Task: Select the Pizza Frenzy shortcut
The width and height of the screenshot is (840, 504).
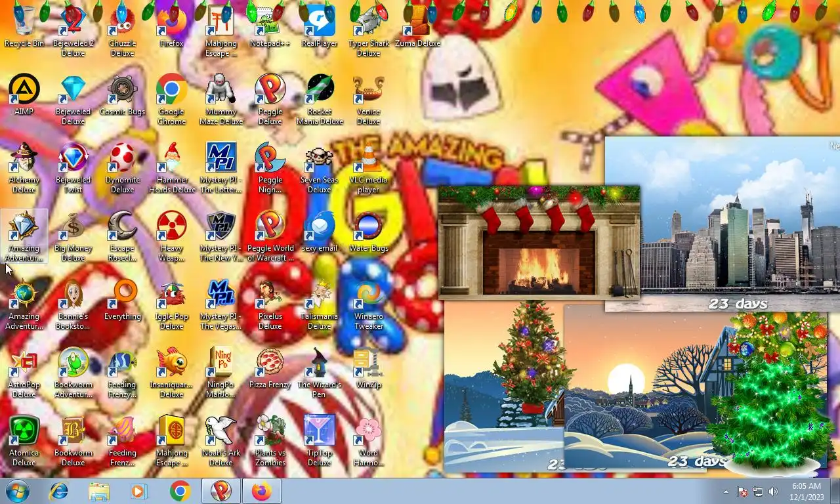Action: coord(270,369)
